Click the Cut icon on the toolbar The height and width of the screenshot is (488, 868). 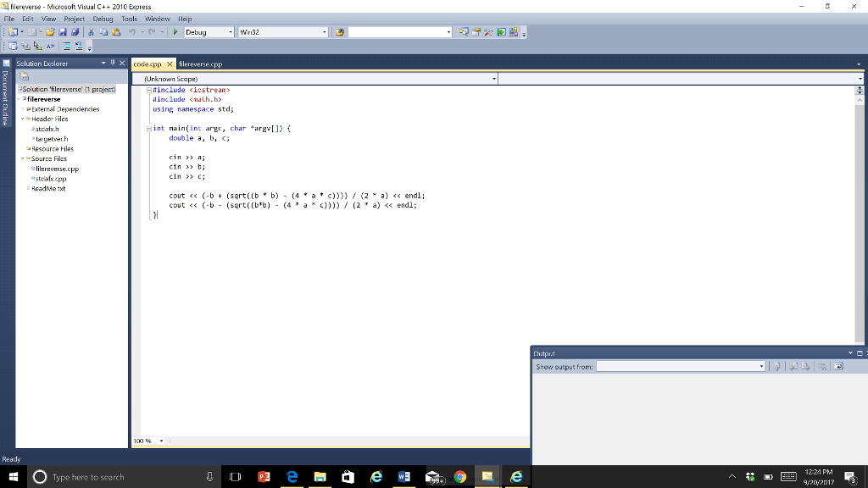click(x=91, y=32)
